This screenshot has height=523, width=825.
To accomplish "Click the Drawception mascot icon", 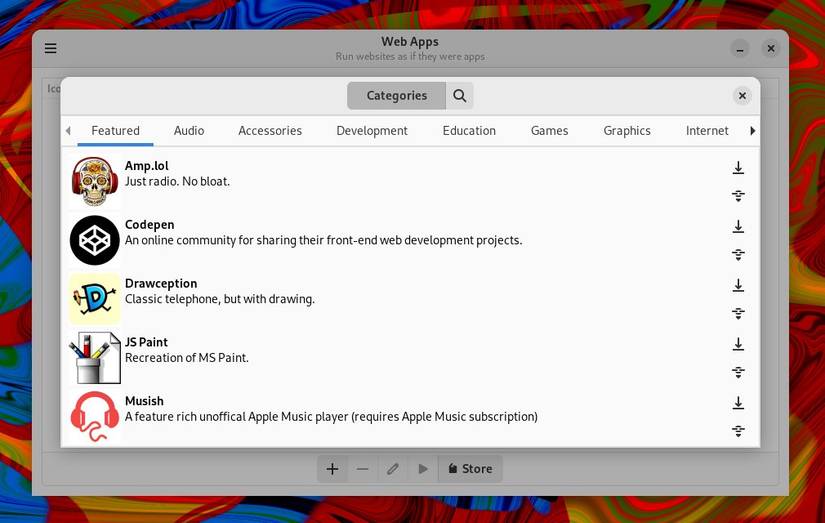I will click(x=95, y=299).
